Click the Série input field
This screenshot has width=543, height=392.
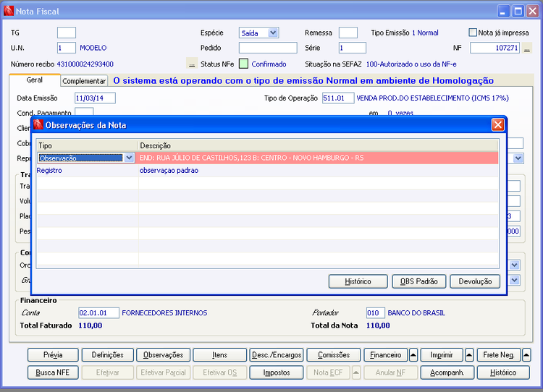coord(352,48)
